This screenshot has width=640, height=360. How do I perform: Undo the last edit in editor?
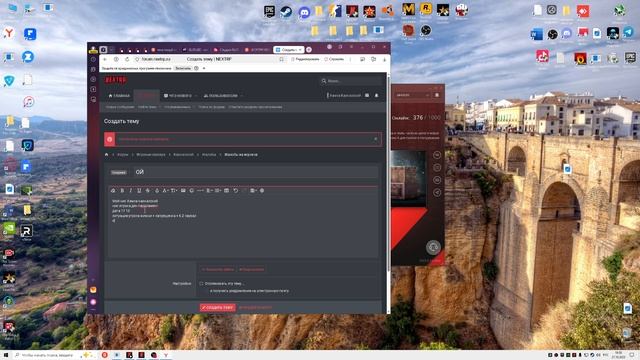(x=236, y=191)
